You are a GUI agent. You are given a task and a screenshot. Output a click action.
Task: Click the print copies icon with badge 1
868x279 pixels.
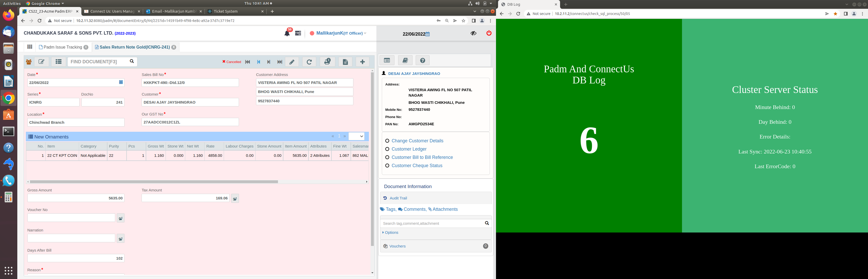pyautogui.click(x=327, y=62)
